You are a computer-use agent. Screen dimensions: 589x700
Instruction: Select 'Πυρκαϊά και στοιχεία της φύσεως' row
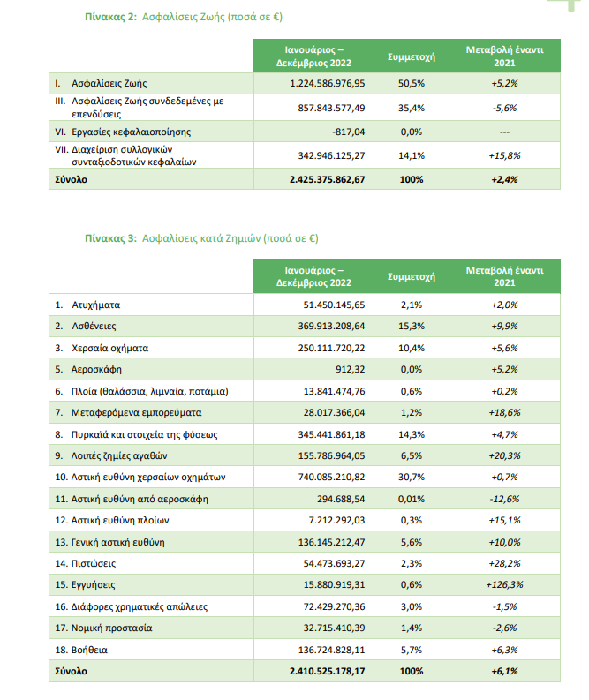click(x=305, y=434)
